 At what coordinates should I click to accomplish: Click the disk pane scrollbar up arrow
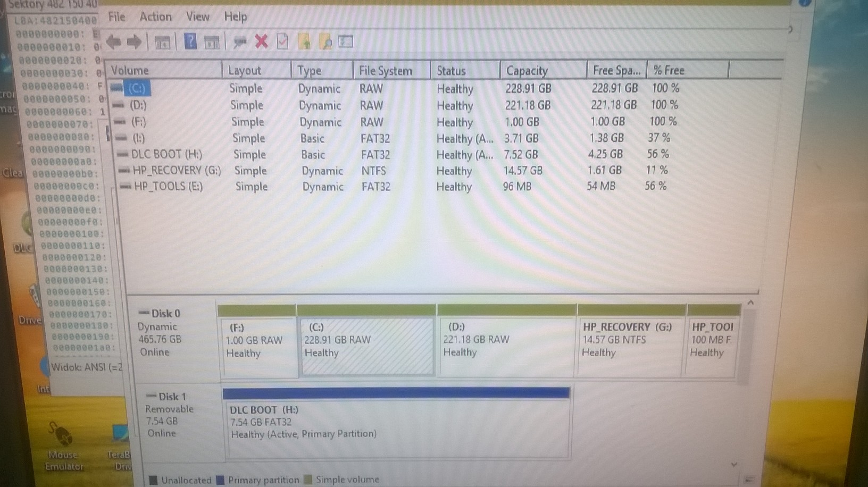coord(750,303)
